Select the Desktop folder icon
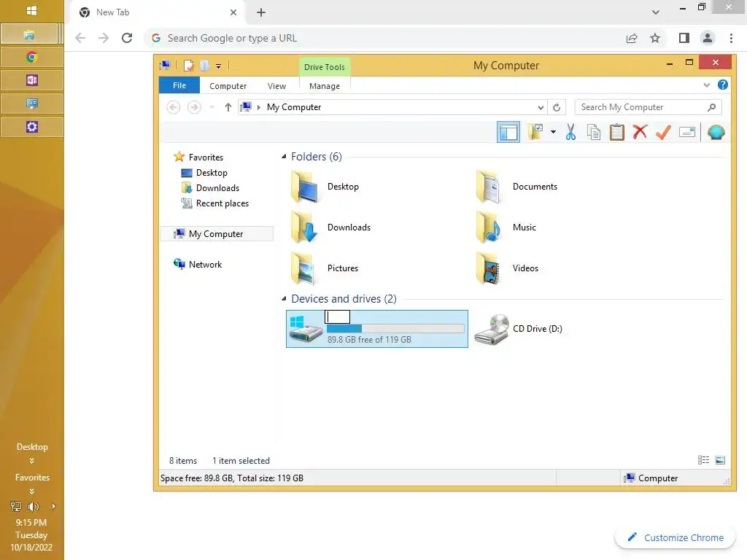747x560 pixels. [304, 187]
